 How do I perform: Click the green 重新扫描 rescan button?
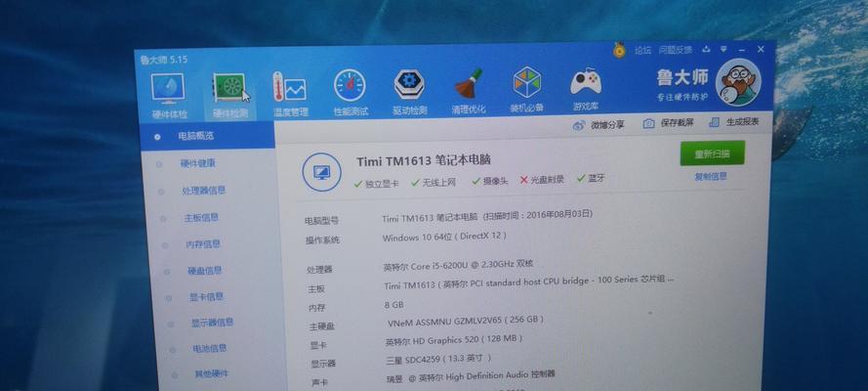click(x=713, y=153)
